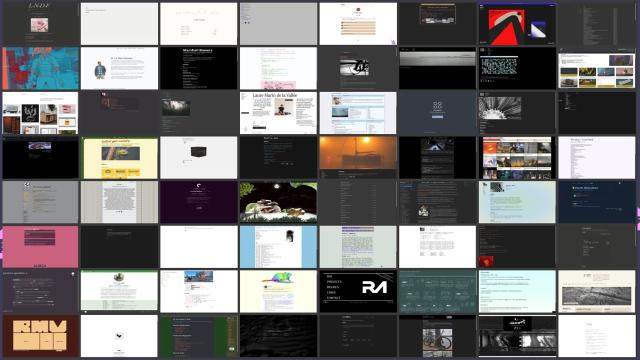The width and height of the screenshot is (640, 360).
Task: Open the dark teal grid page
Action: point(438,291)
